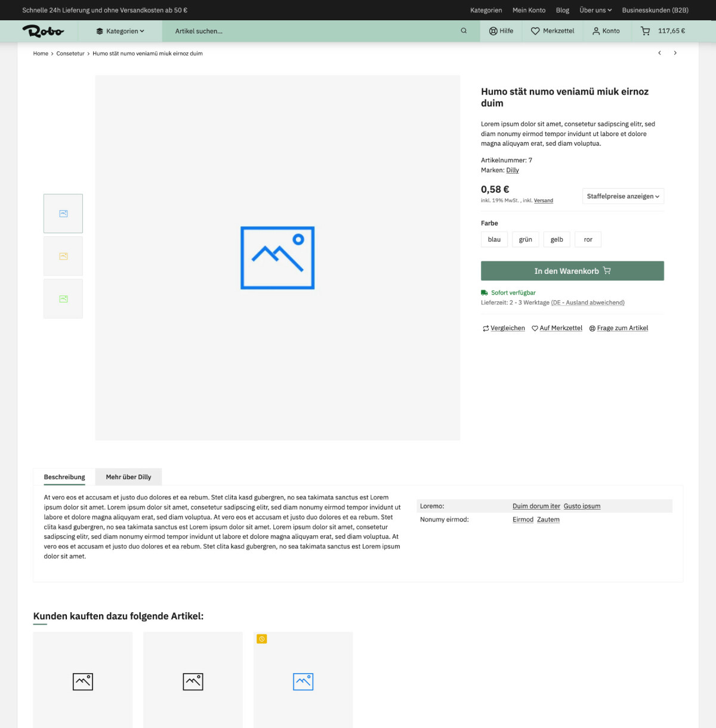This screenshot has height=728, width=716.
Task: Open first recommended product card
Action: 83,680
